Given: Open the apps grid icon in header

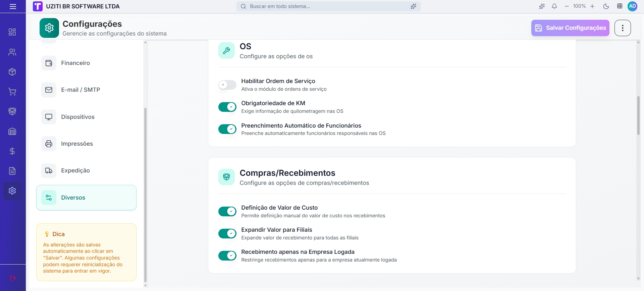Looking at the screenshot, I should (620, 6).
